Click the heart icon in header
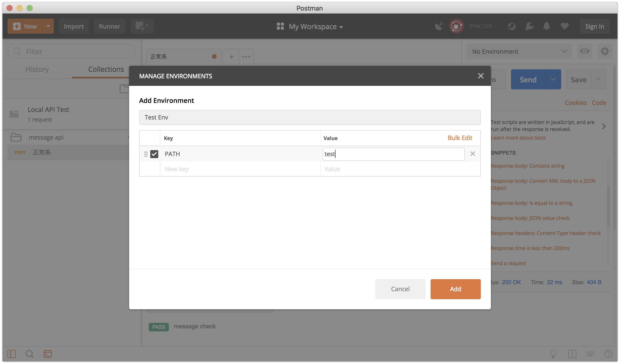 [564, 26]
